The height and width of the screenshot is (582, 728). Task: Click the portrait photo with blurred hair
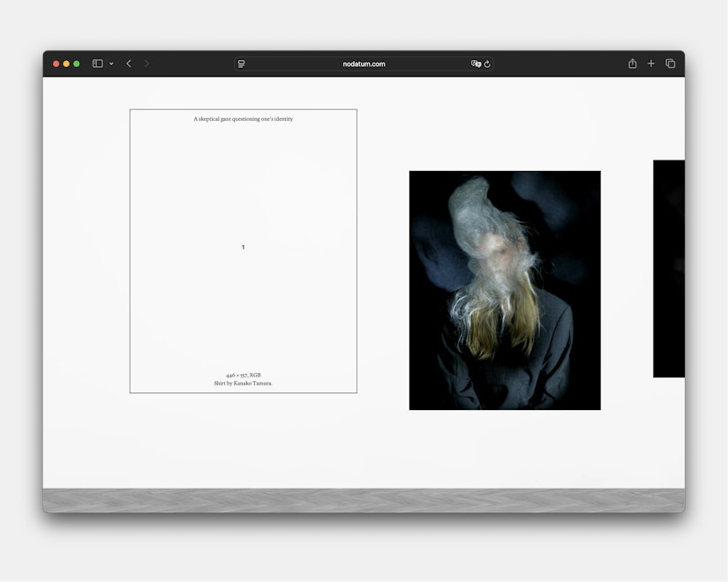click(505, 290)
